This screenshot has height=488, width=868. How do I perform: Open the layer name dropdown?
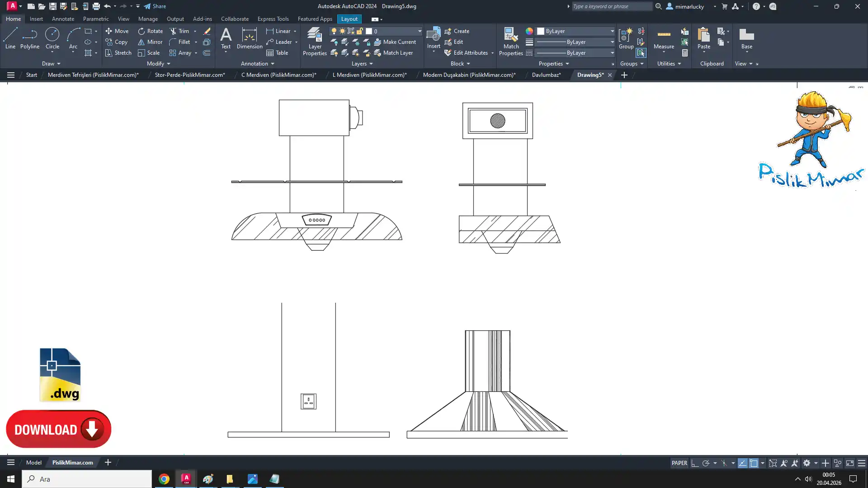click(x=420, y=31)
